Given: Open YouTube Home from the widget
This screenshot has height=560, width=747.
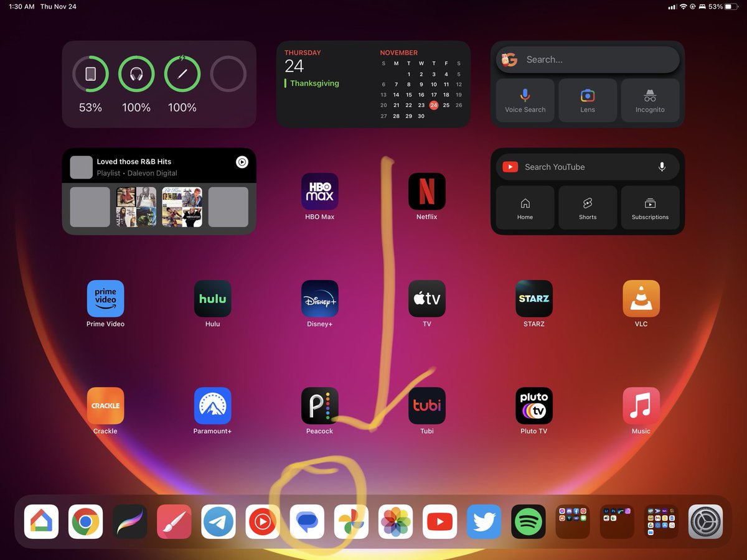Looking at the screenshot, I should click(525, 208).
